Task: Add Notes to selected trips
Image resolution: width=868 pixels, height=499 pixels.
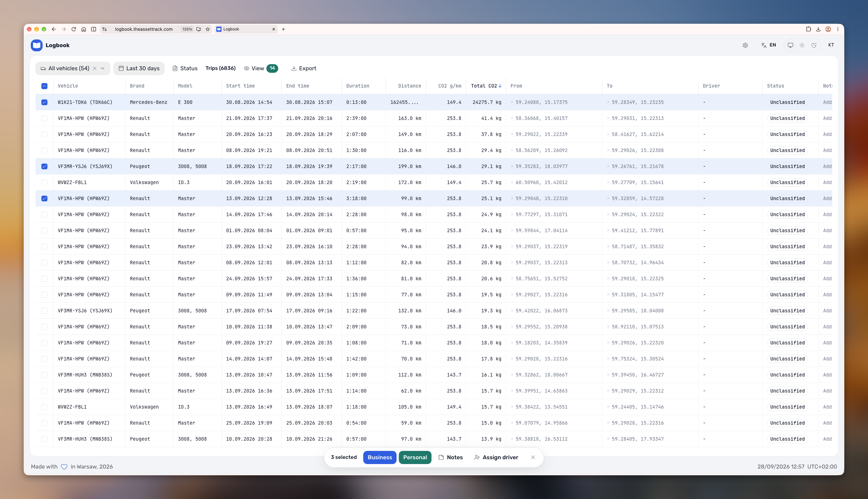Action: 450,457
